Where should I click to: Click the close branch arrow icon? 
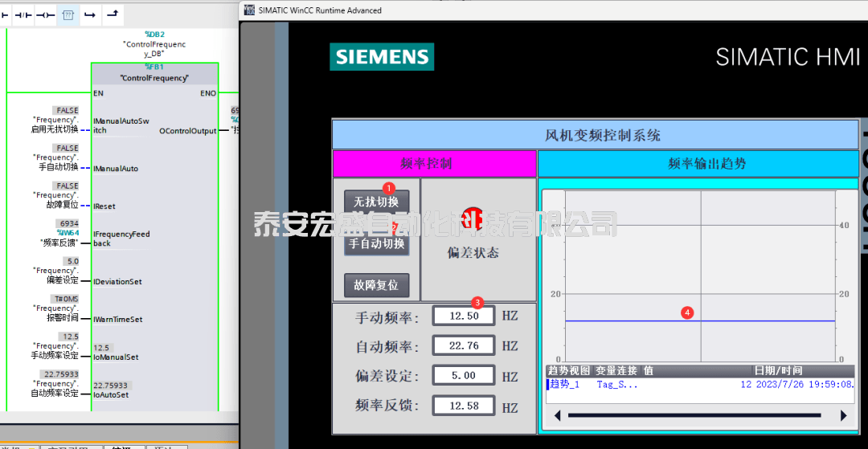pos(112,14)
